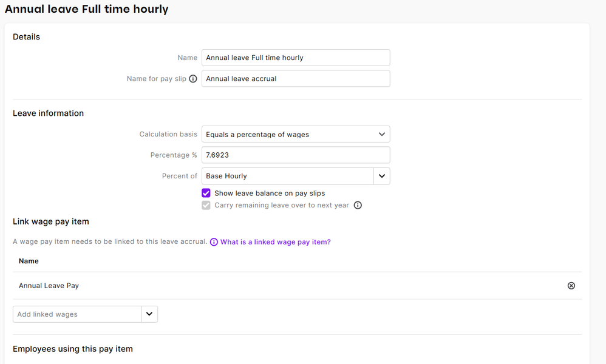This screenshot has width=606, height=364.
Task: Click Base Hourly text in Percent of field
Action: click(226, 176)
